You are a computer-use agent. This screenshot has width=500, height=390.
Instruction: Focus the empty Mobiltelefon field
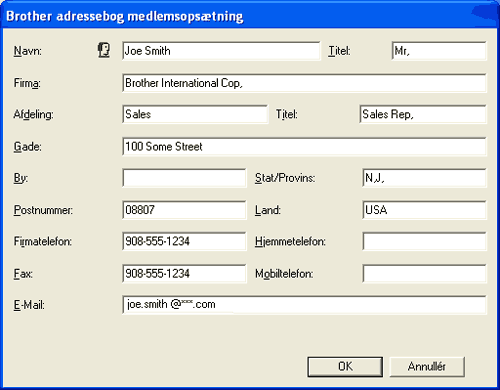pyautogui.click(x=424, y=274)
